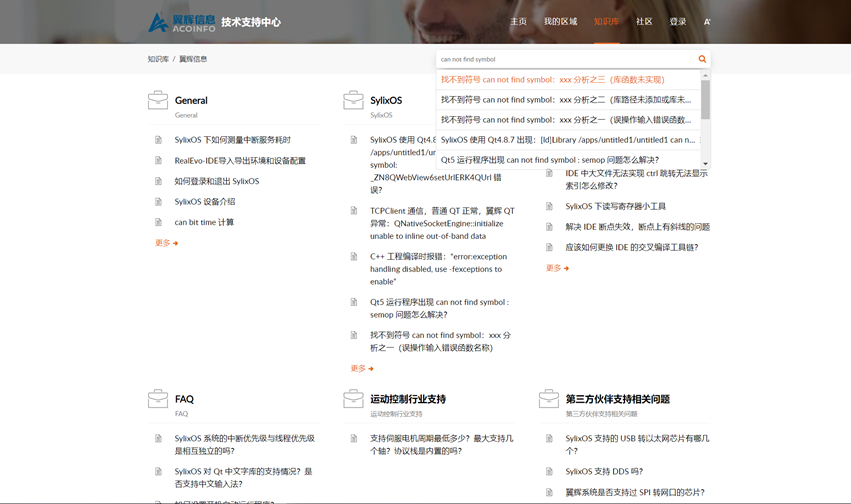Click the 登录 login link
This screenshot has height=504, width=851.
click(x=677, y=22)
